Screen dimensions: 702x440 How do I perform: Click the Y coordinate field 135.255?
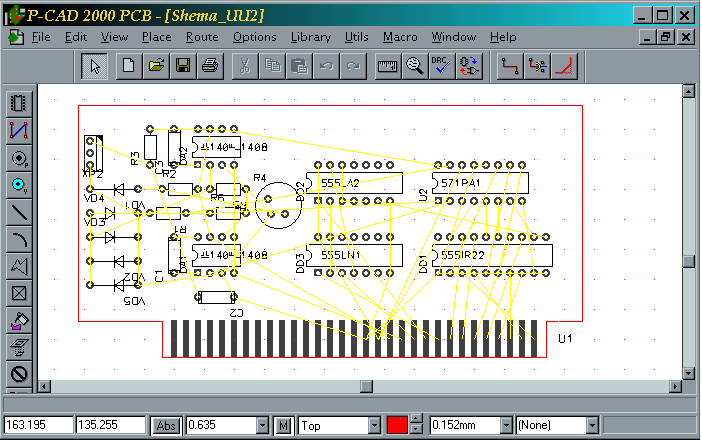tap(111, 425)
